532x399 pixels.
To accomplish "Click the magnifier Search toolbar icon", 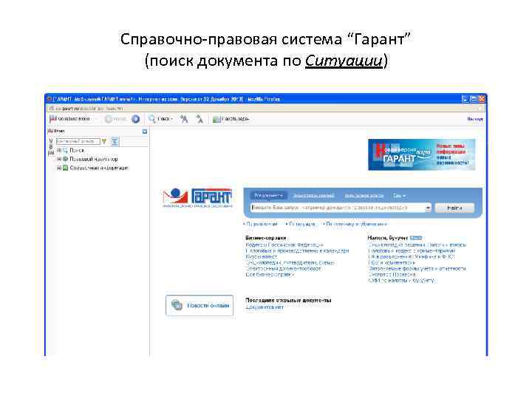I will 152,119.
